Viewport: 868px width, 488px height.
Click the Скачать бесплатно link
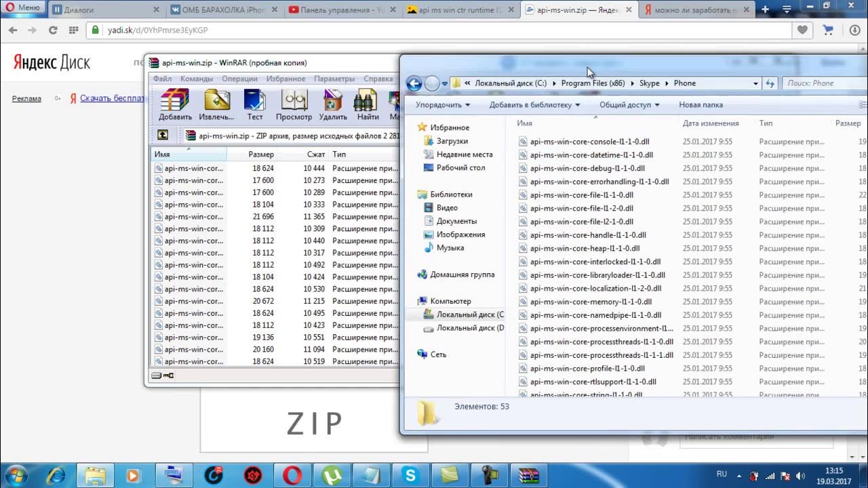(x=112, y=98)
